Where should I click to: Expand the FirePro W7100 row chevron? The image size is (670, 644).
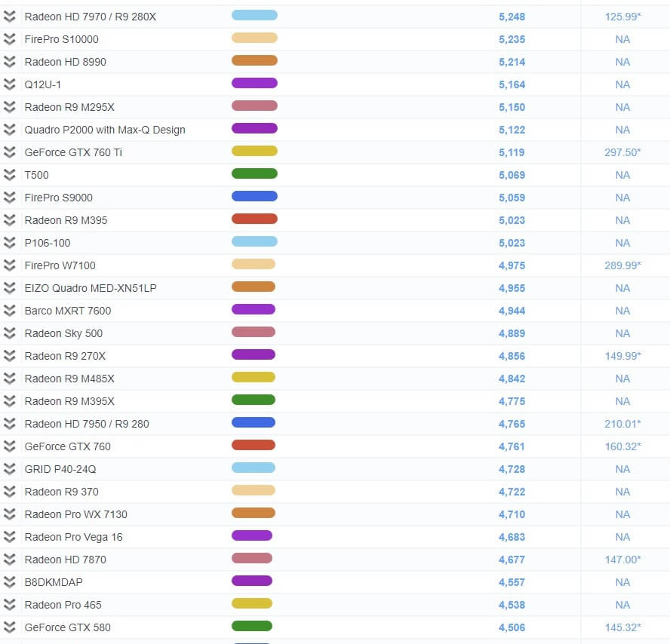tap(9, 265)
